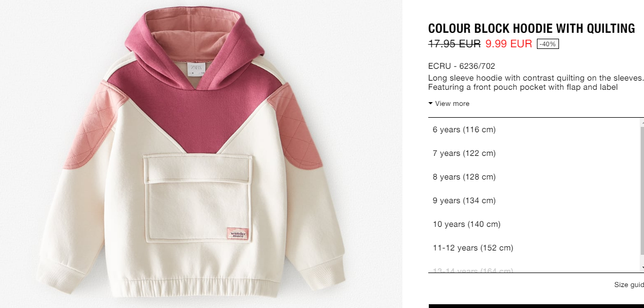Click the -40% discount badge
The height and width of the screenshot is (308, 644).
pos(548,44)
